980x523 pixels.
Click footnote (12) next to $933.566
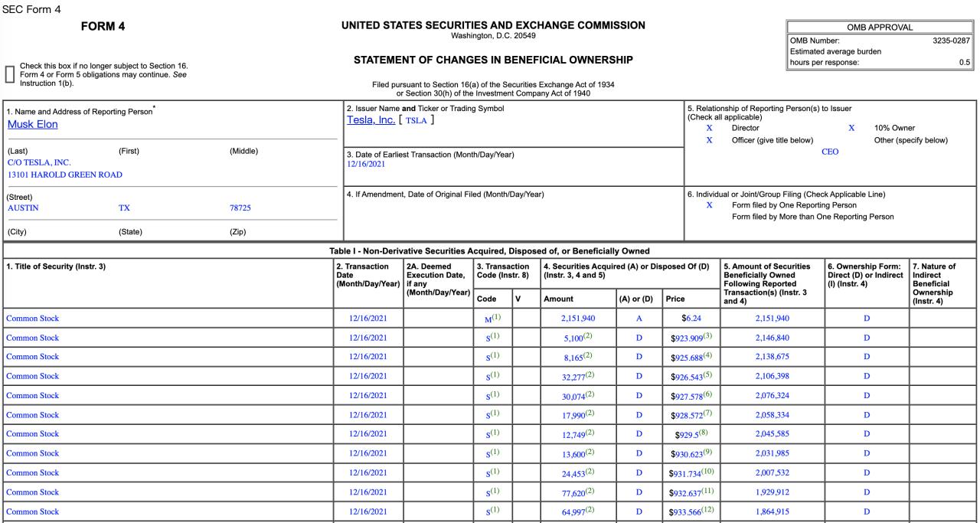tap(708, 509)
